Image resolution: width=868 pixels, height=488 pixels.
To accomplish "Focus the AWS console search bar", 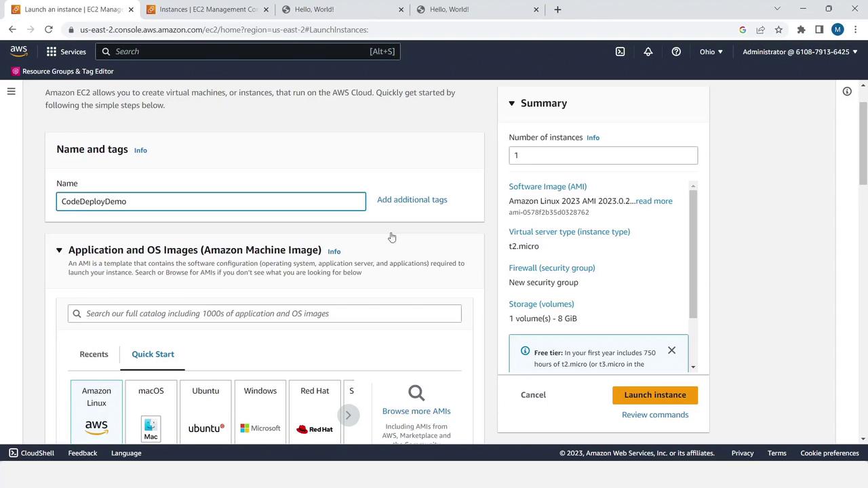I will point(248,52).
